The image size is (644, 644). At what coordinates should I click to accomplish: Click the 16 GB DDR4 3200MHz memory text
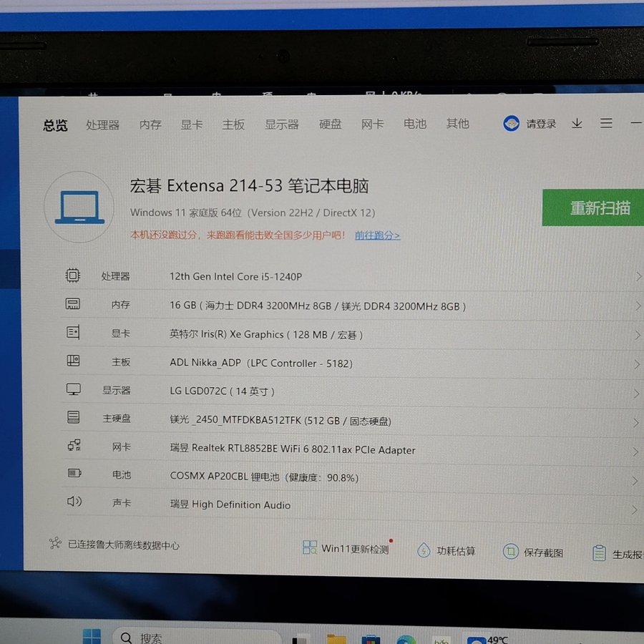(x=318, y=306)
